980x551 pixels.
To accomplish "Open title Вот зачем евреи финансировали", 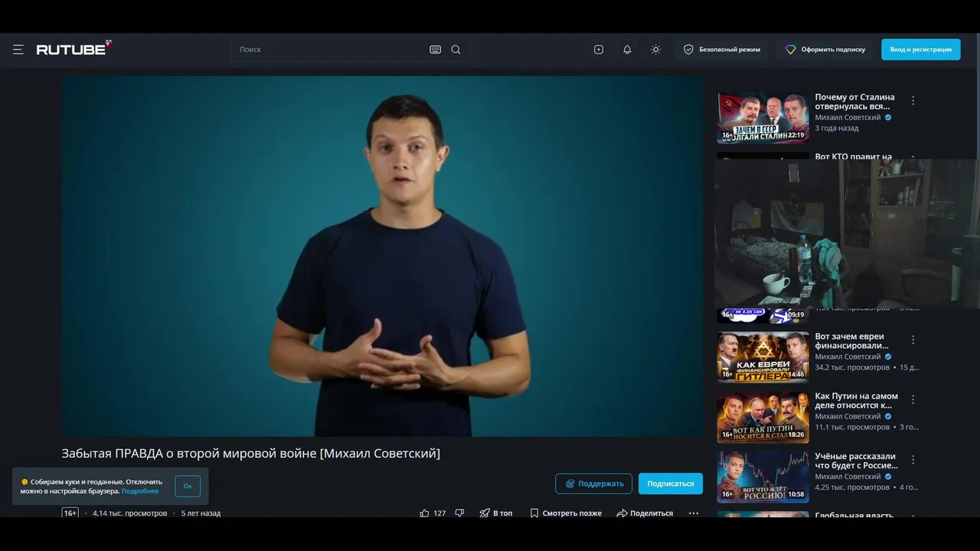I will coord(851,341).
